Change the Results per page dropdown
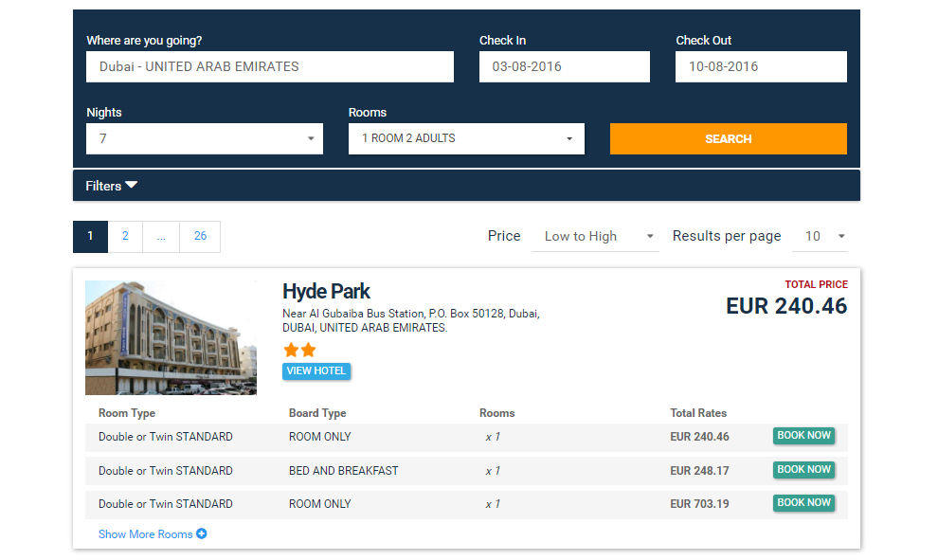 [x=824, y=236]
